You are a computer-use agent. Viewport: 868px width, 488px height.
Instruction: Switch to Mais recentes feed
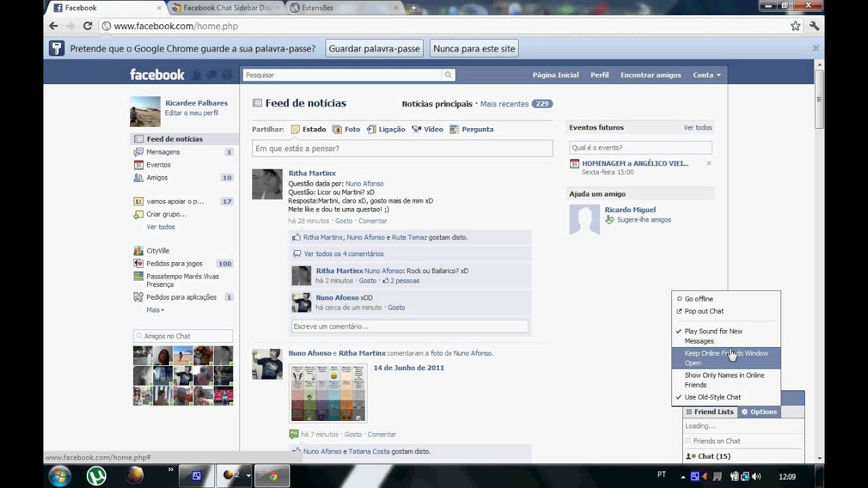(x=505, y=104)
